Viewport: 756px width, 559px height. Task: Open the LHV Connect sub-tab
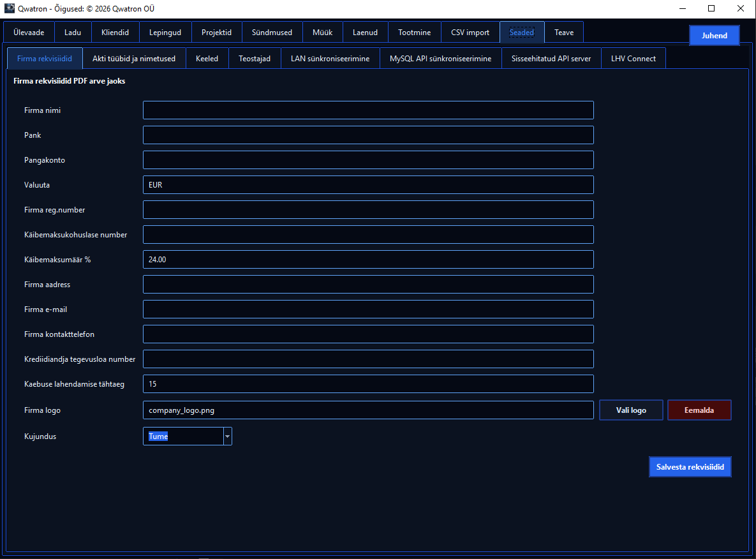633,58
